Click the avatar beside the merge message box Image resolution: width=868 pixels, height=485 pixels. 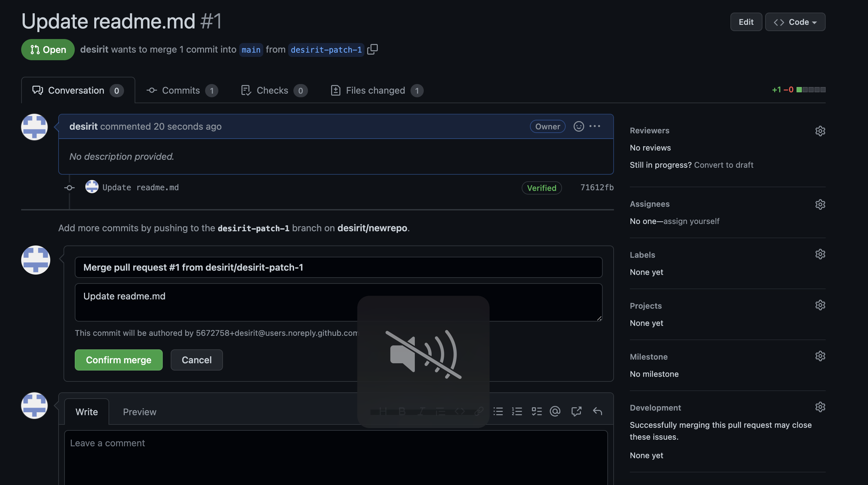[x=36, y=260]
